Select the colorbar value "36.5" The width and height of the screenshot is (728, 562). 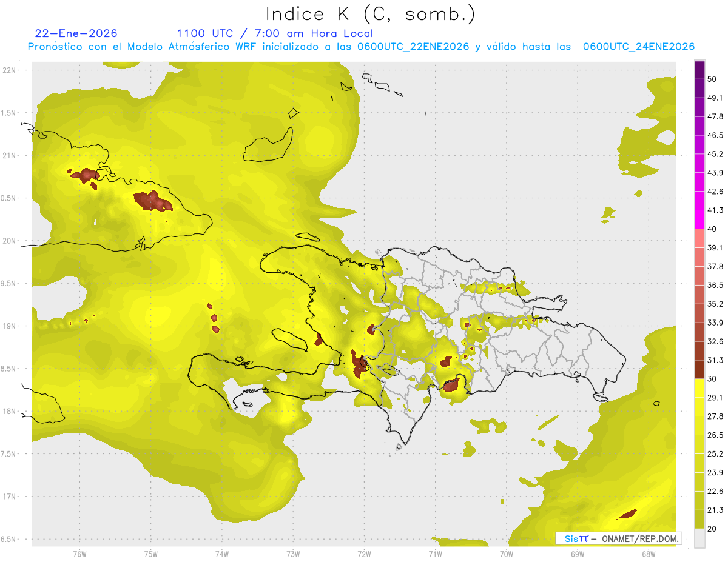pos(715,285)
